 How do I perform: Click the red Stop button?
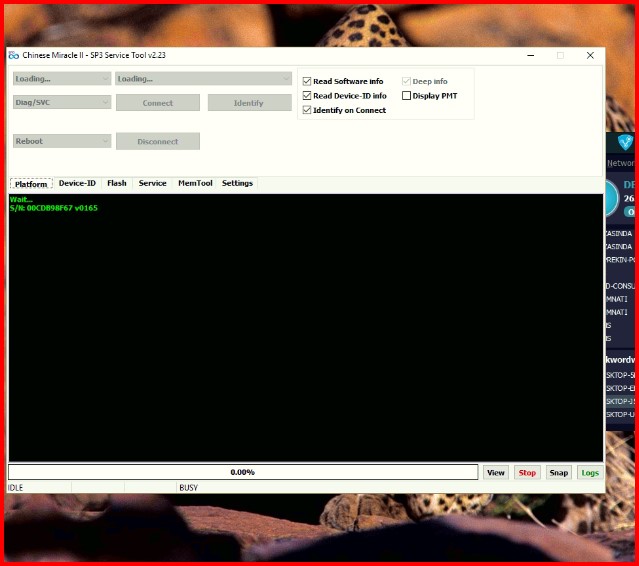point(527,473)
